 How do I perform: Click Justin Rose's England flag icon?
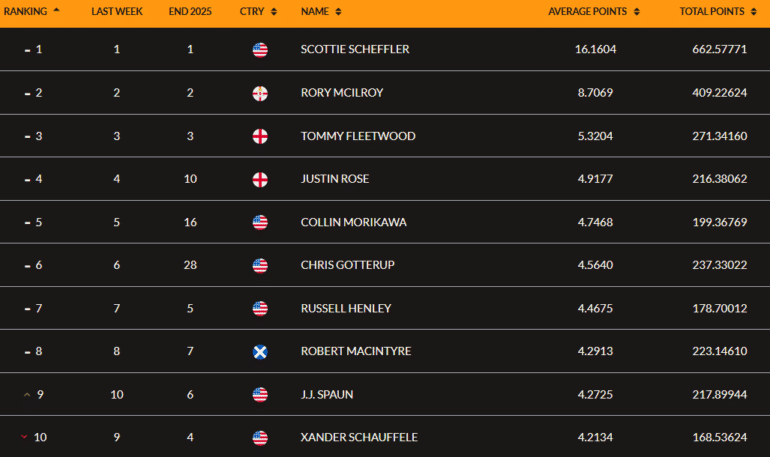click(260, 179)
